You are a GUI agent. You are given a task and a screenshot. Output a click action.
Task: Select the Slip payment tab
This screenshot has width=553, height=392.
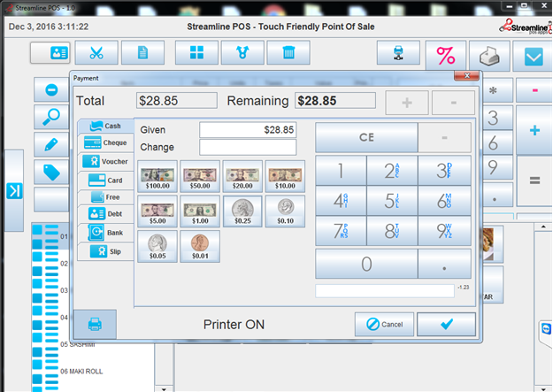pos(106,251)
